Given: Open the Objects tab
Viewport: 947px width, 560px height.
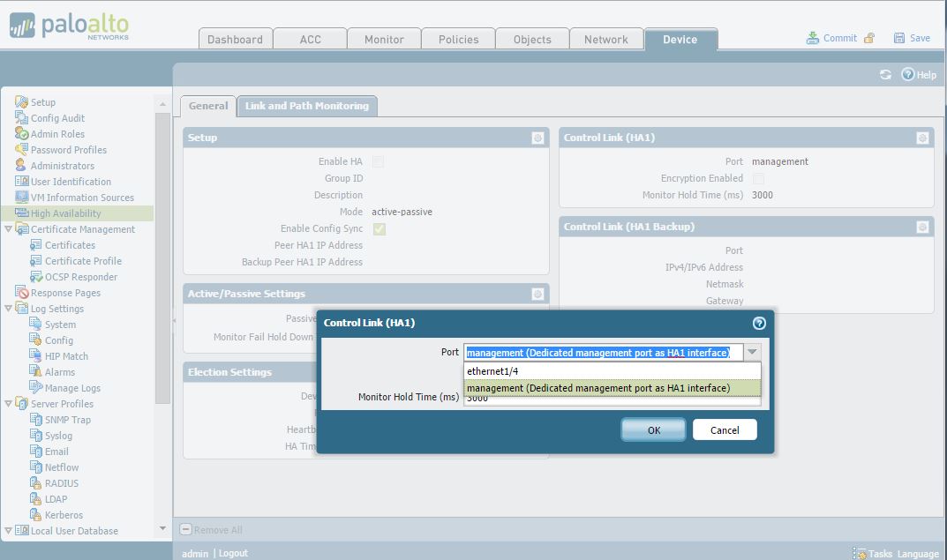Looking at the screenshot, I should [532, 39].
